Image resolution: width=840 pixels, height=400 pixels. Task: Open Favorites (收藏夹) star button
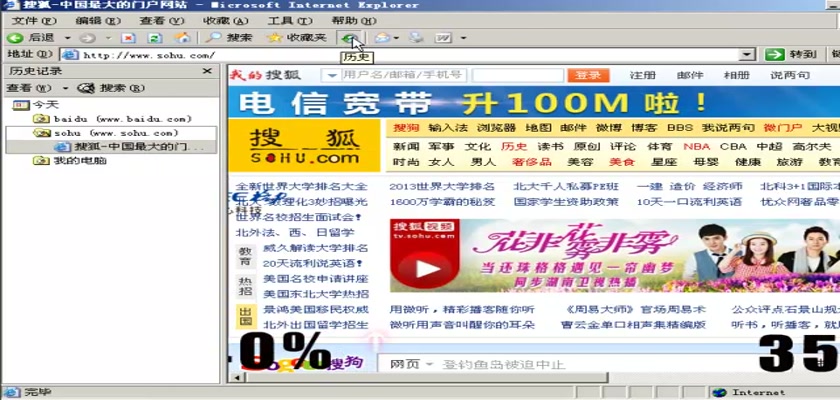[x=297, y=38]
